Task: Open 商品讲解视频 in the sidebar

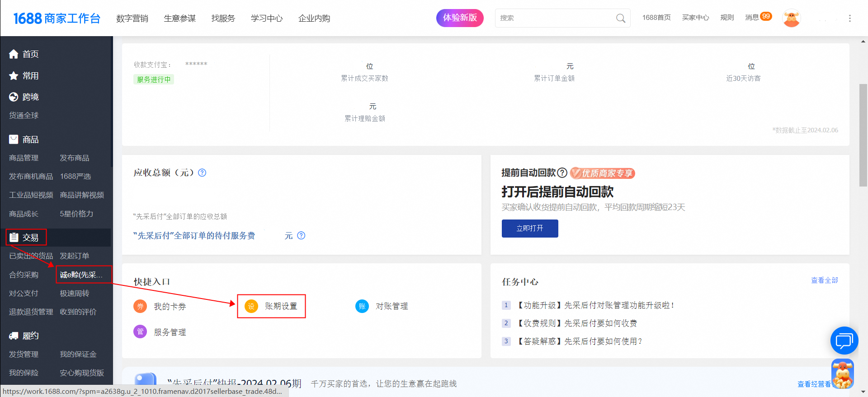Action: click(82, 195)
